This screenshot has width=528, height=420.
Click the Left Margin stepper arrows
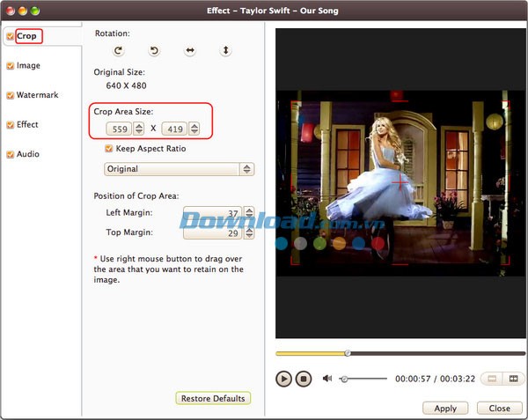[249, 213]
